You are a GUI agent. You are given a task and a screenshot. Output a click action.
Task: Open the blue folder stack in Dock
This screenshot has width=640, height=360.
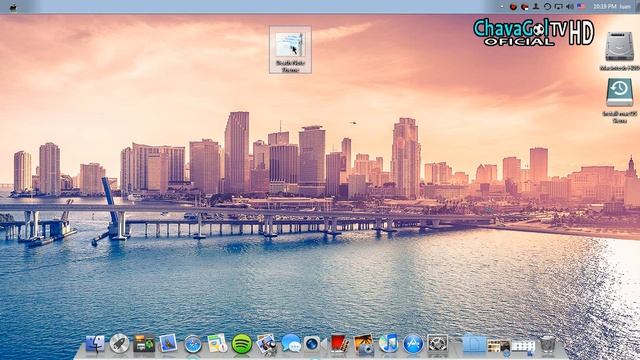[x=474, y=344]
